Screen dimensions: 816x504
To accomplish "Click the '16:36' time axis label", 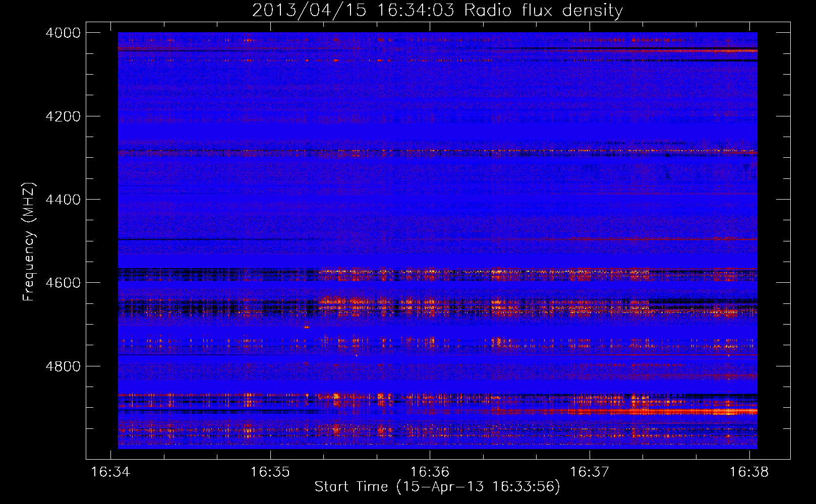I will (430, 472).
